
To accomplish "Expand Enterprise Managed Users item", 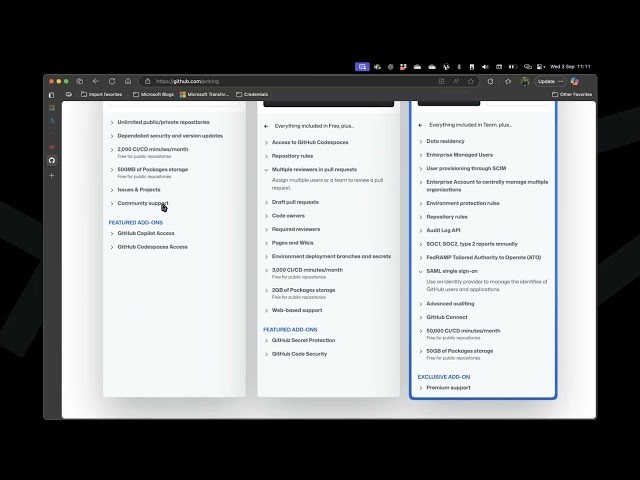I will 456,155.
